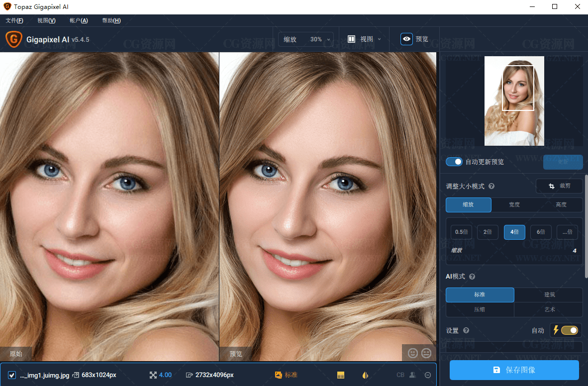Image resolution: width=588 pixels, height=386 pixels.
Task: Switch resize mode to 宽度 tab
Action: (514, 205)
